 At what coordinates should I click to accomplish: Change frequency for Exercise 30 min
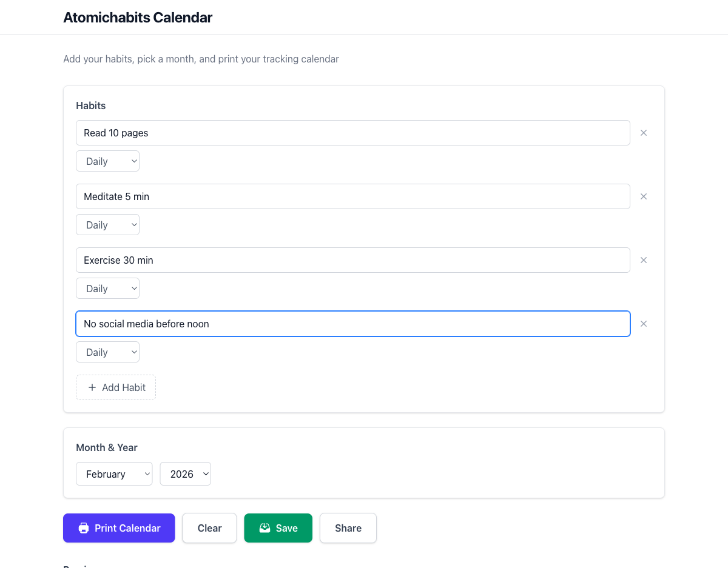click(x=107, y=289)
